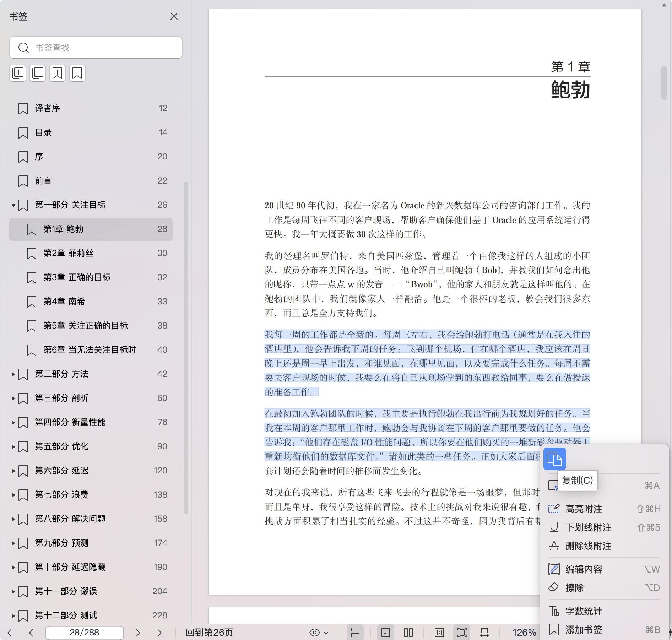Viewport: 672px width, 640px height.
Task: Toggle fit page to window mode
Action: coord(462,633)
